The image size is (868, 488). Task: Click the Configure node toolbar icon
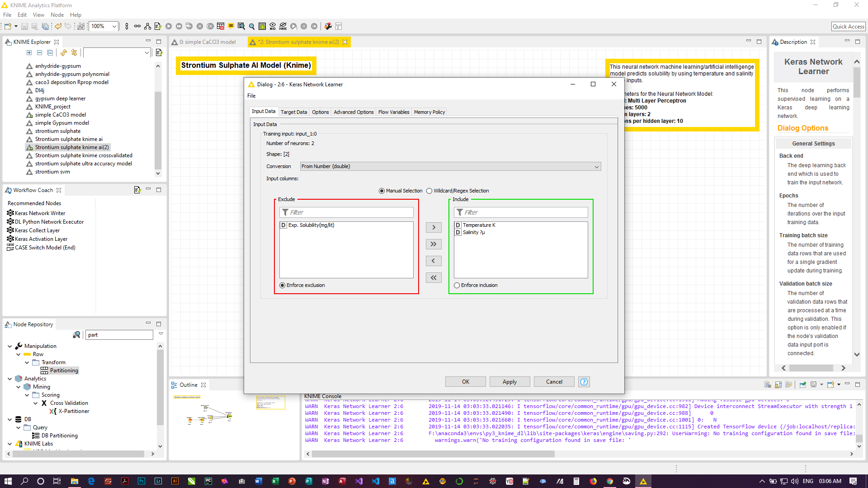(x=158, y=26)
